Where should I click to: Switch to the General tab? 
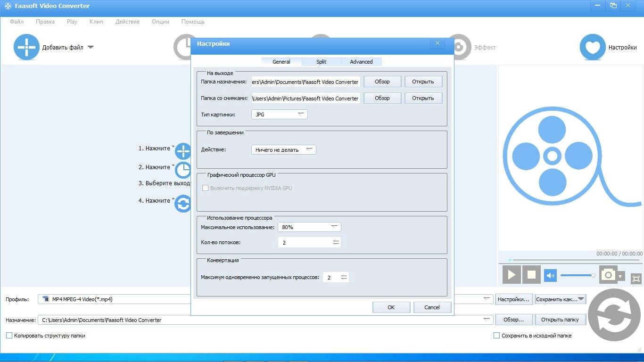tap(281, 62)
